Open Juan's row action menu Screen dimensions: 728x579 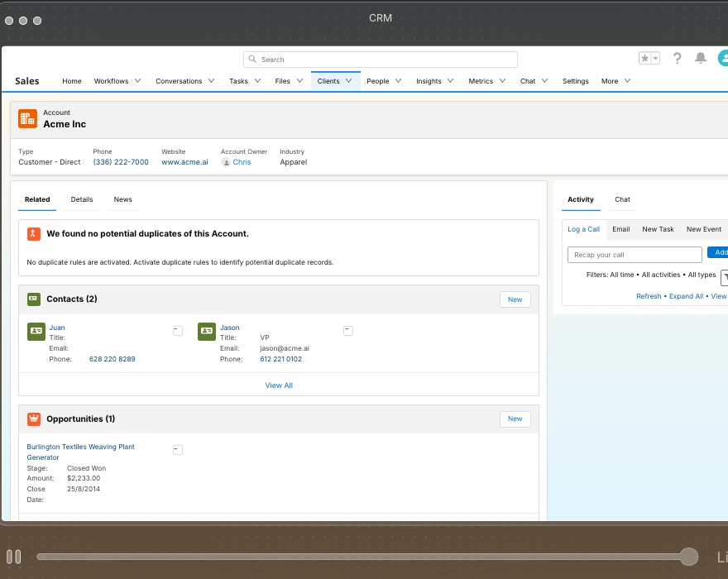(177, 331)
